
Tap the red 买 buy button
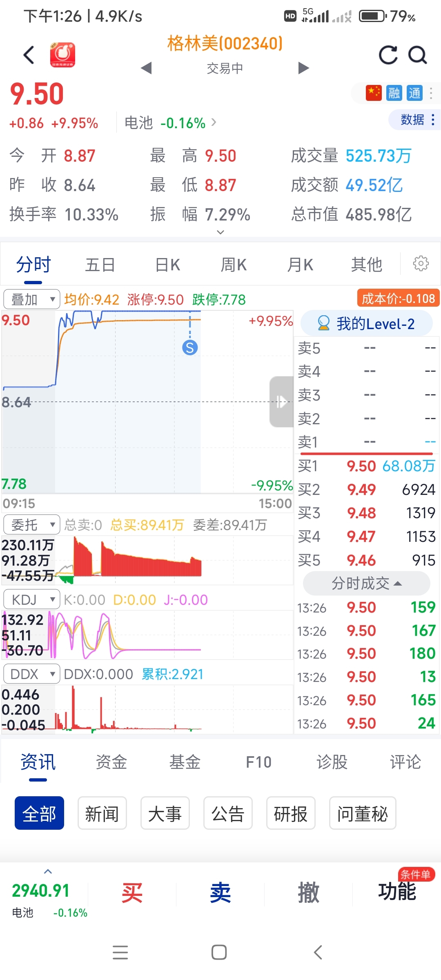(132, 893)
